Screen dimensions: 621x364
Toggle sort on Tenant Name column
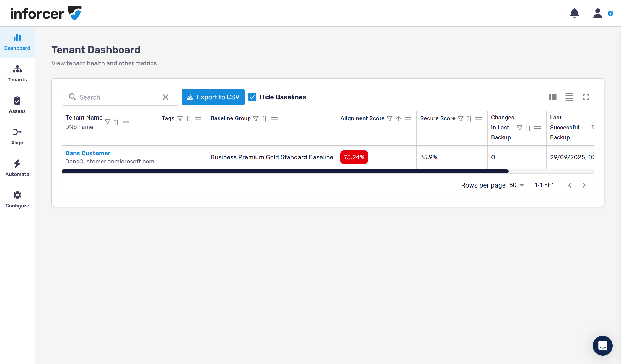click(116, 122)
